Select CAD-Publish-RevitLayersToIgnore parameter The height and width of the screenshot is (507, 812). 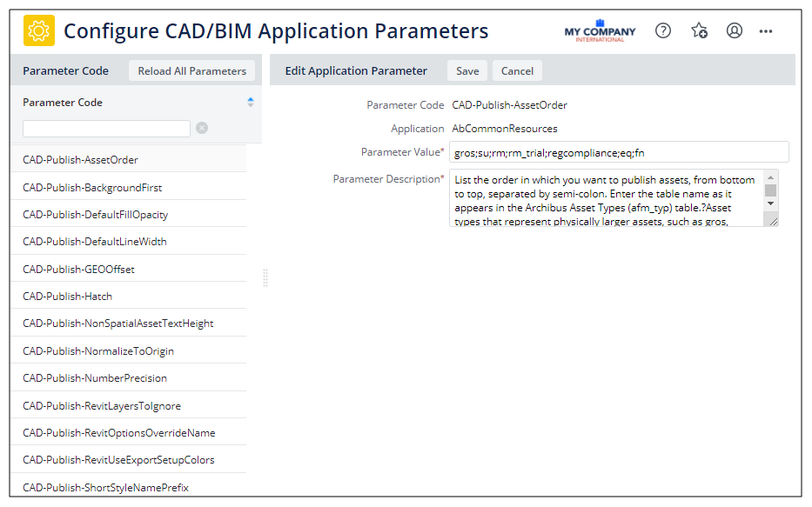pos(129,405)
